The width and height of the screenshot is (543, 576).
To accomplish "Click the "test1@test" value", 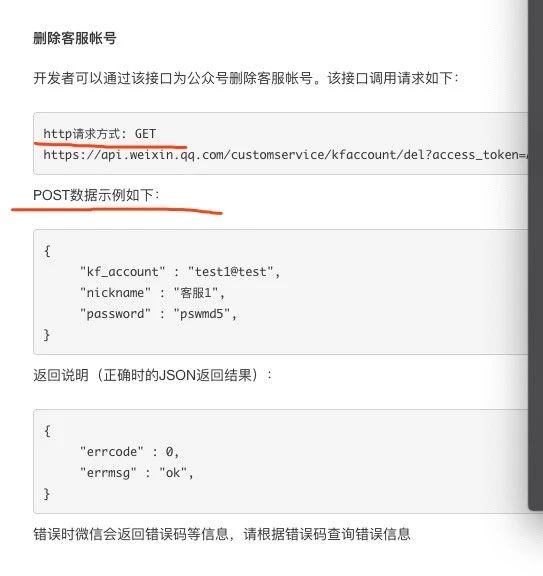I will [x=231, y=272].
